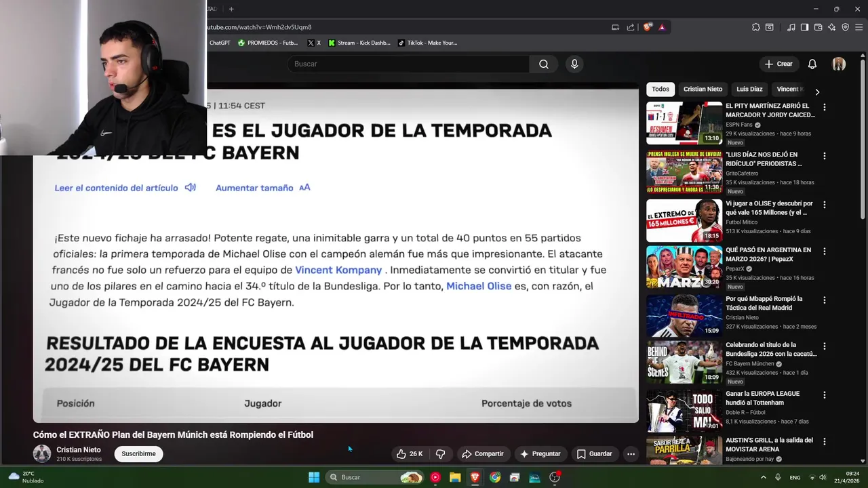Viewport: 868px width, 488px height.
Task: Toggle the browser sidebar panel icon
Action: click(804, 27)
